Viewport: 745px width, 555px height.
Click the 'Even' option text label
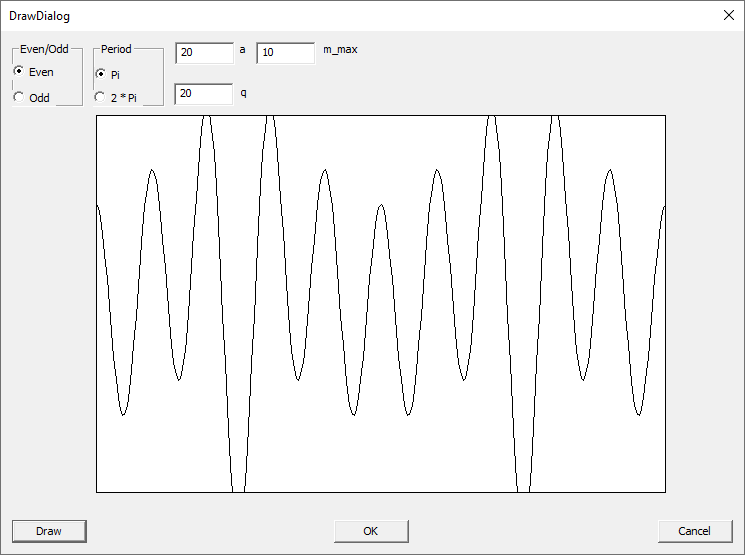[42, 72]
